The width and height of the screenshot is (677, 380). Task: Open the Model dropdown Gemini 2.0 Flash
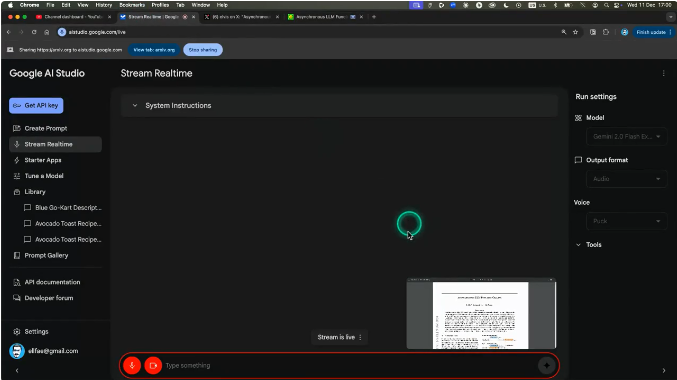tap(626, 136)
